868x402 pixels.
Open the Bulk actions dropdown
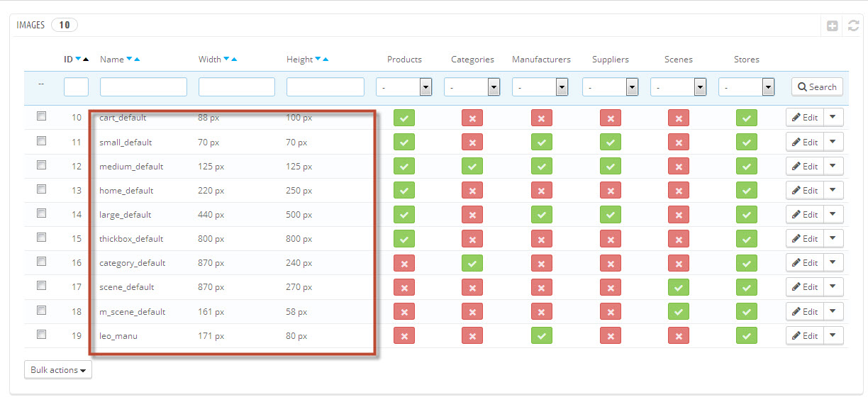point(58,370)
